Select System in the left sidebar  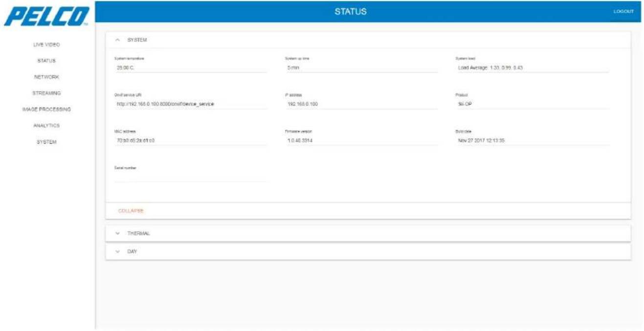coord(46,142)
